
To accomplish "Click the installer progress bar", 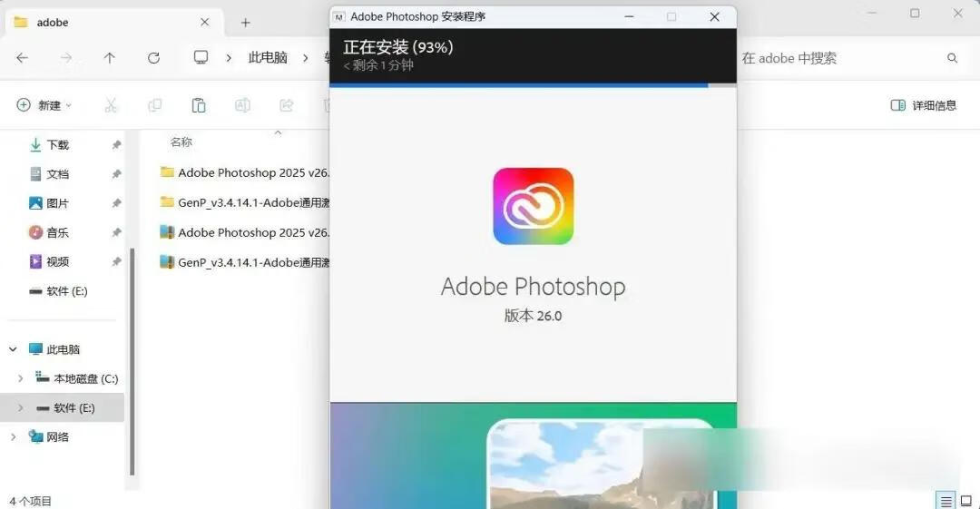I will [534, 85].
